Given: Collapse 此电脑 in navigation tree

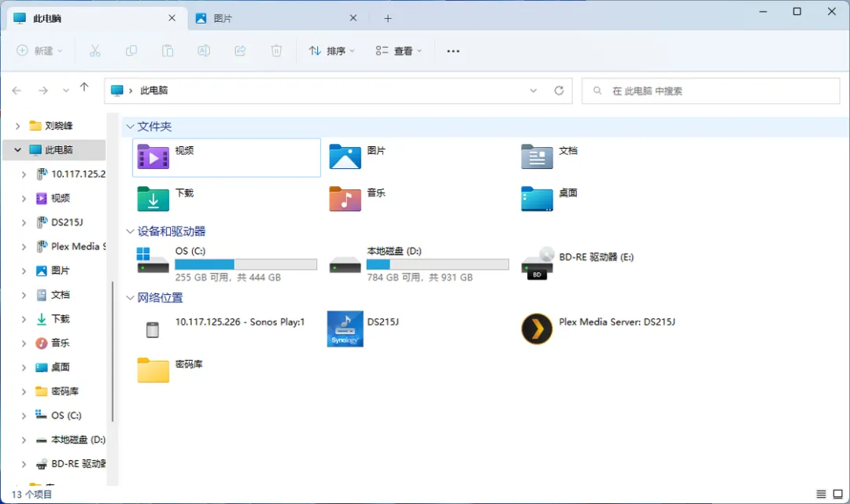Looking at the screenshot, I should click(17, 149).
